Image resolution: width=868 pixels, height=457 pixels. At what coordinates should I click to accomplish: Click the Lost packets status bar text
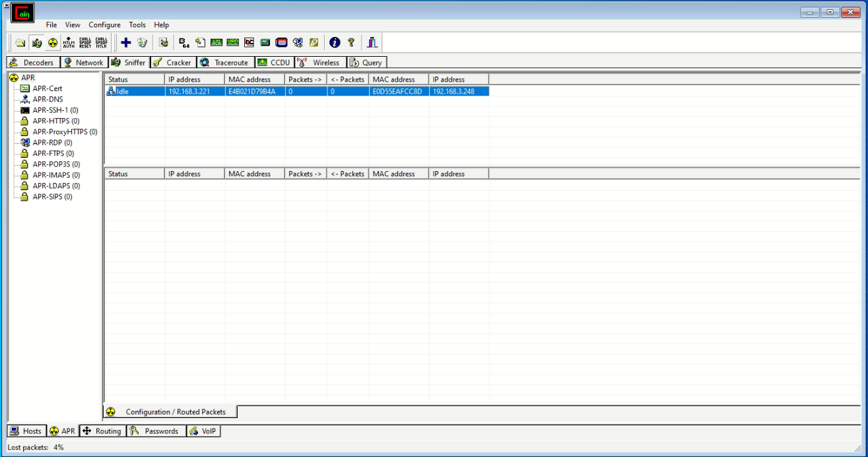(36, 448)
